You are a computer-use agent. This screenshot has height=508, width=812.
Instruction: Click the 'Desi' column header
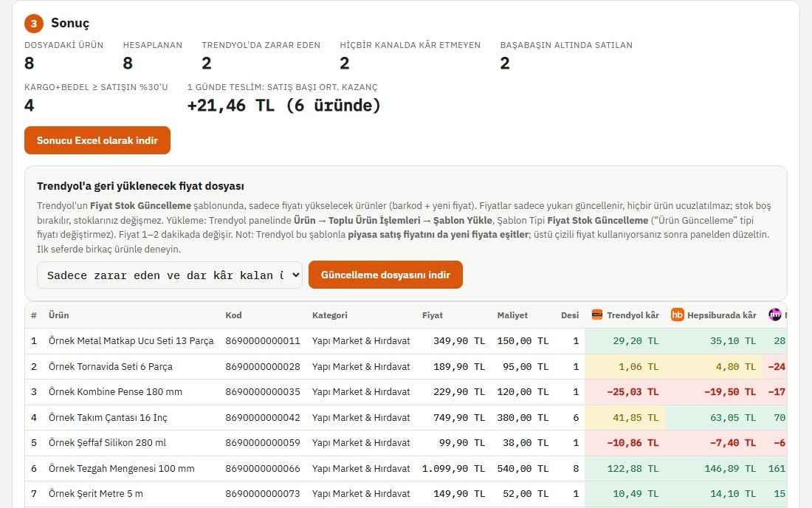click(x=570, y=315)
